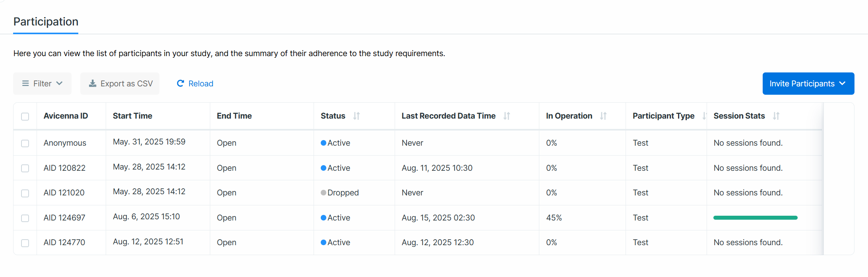The height and width of the screenshot is (277, 868).
Task: Click Active status text for AID 124697
Action: (x=339, y=218)
